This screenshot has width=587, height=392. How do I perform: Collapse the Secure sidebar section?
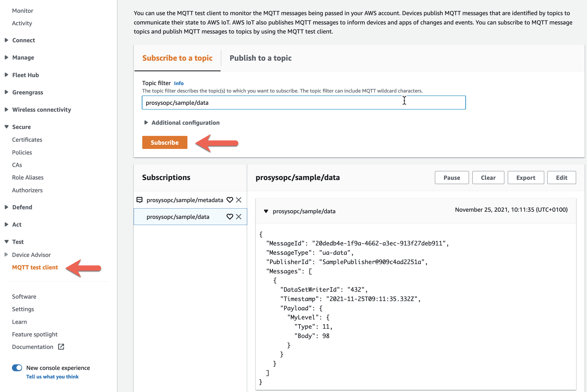tap(7, 127)
